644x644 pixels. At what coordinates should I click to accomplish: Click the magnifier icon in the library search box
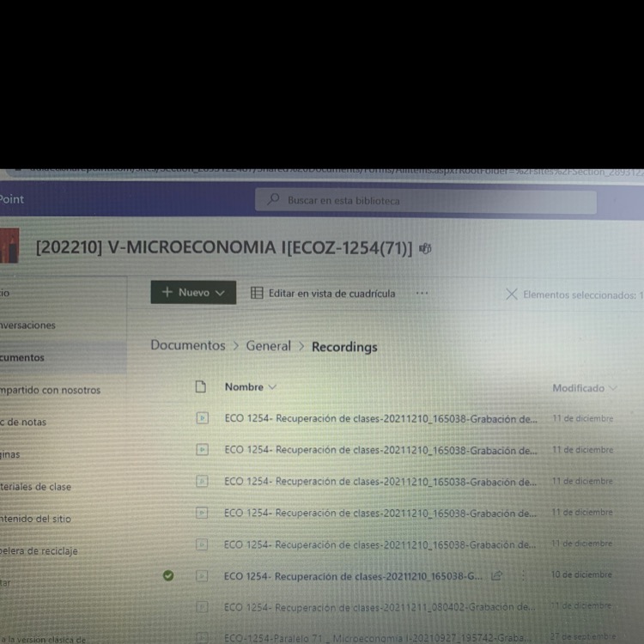[x=274, y=200]
